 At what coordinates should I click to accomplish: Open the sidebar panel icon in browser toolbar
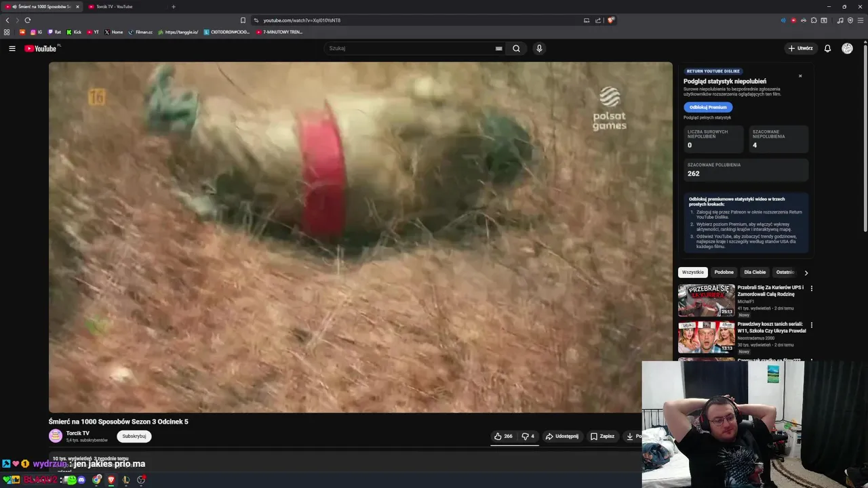[x=824, y=20]
